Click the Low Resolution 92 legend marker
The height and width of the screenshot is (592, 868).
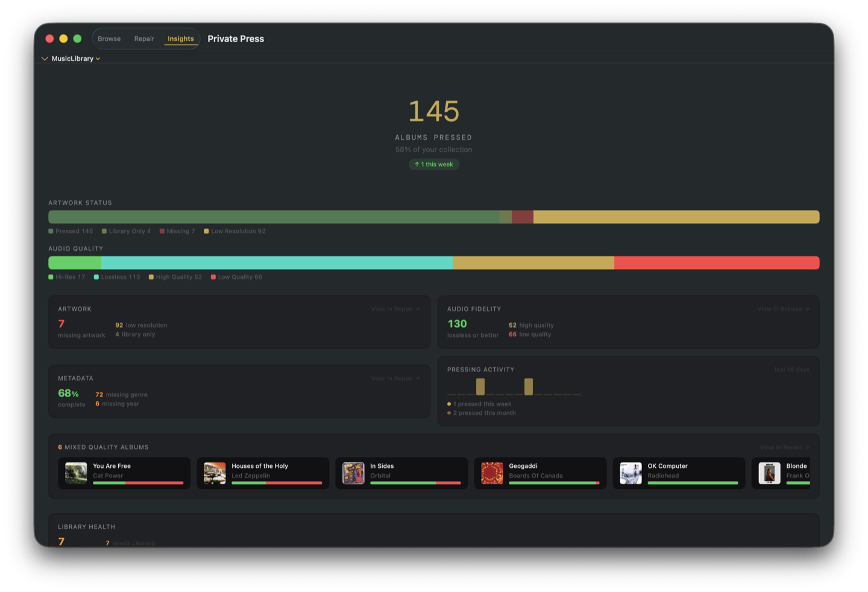point(206,231)
